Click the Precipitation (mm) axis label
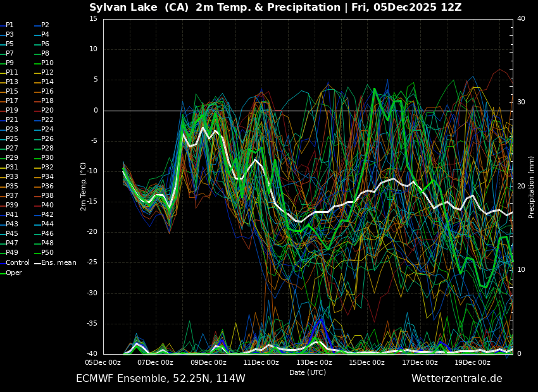This screenshot has height=392, width=538. [532, 187]
